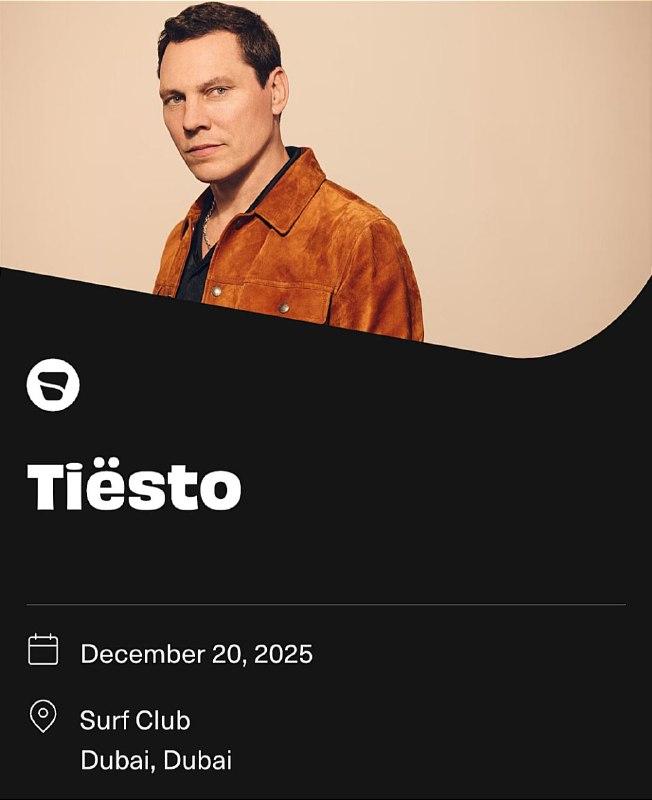Click the Dubai, Dubai city line

[156, 760]
